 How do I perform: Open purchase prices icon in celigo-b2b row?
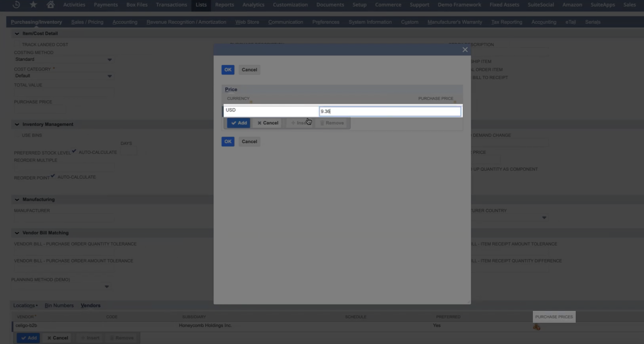pos(536,327)
